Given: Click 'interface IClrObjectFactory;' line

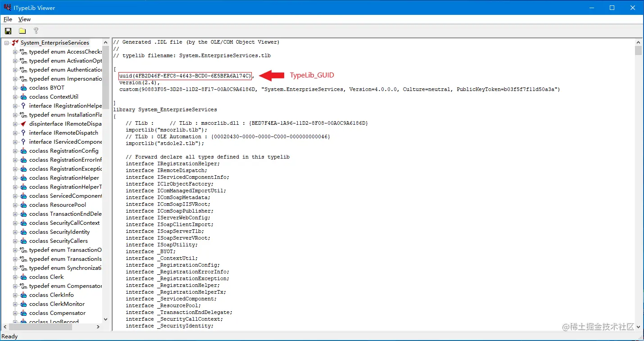Looking at the screenshot, I should coord(169,184).
